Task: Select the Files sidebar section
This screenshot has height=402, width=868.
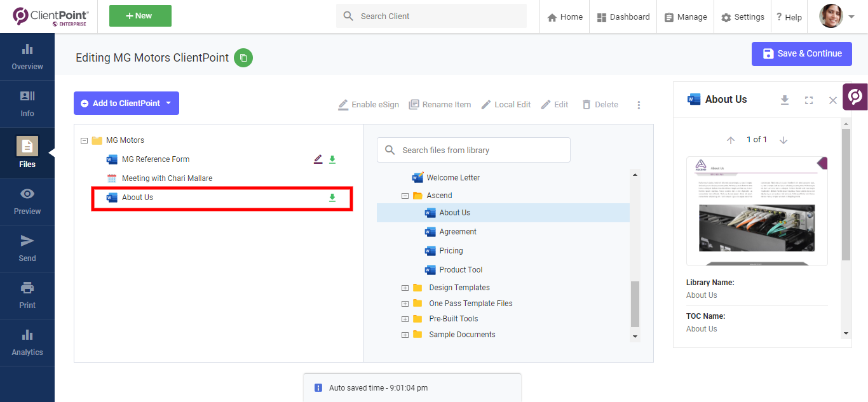Action: point(27,152)
